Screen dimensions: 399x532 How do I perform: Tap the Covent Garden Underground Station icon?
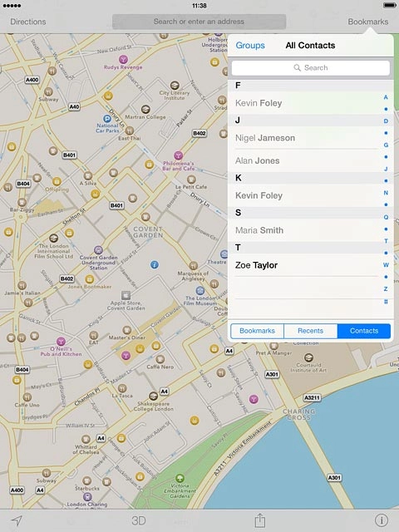[98, 250]
